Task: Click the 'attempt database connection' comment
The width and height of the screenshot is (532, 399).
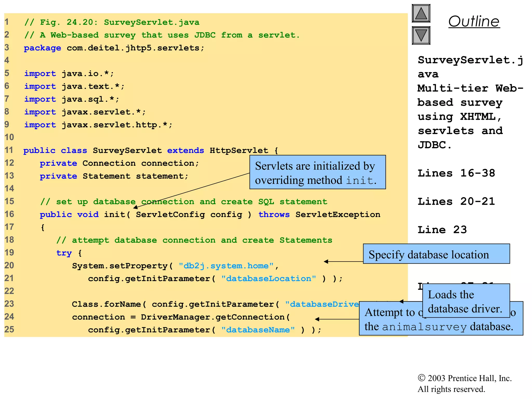Action: coord(194,240)
